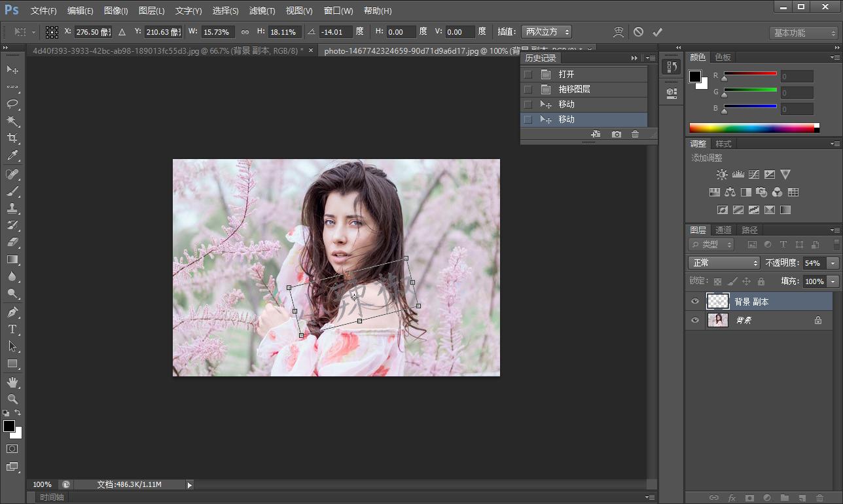843x504 pixels.
Task: Click the rotation angle input field
Action: (x=336, y=32)
